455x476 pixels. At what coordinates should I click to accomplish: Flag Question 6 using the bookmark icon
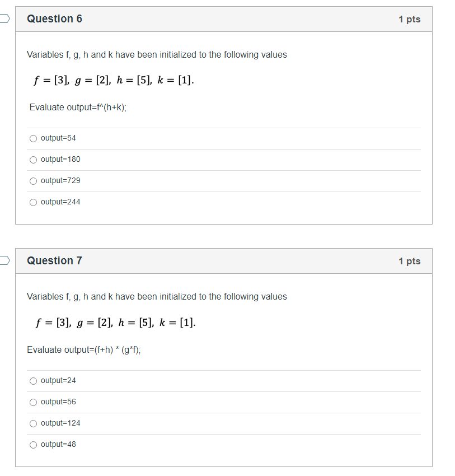[x=4, y=18]
